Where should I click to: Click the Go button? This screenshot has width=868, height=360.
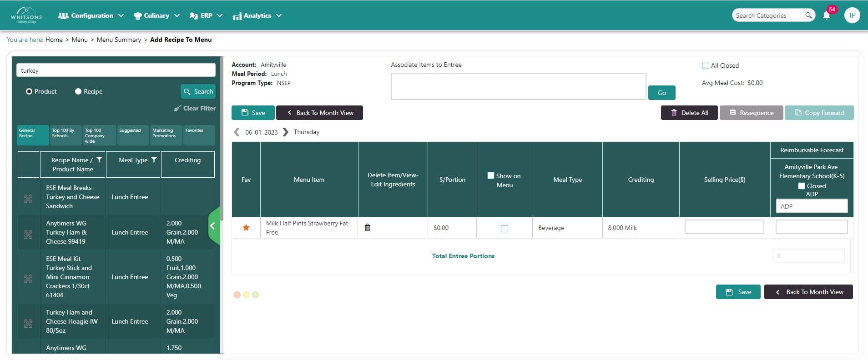pos(661,93)
